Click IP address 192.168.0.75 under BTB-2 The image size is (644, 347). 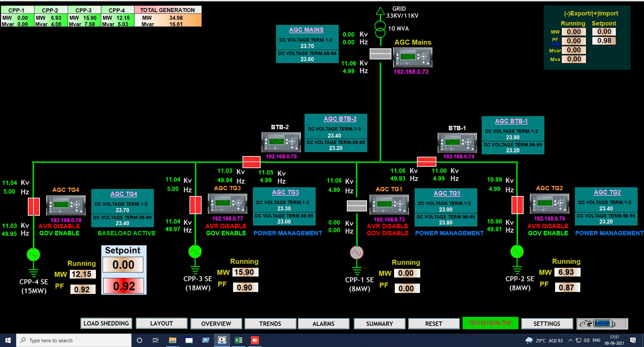click(281, 156)
